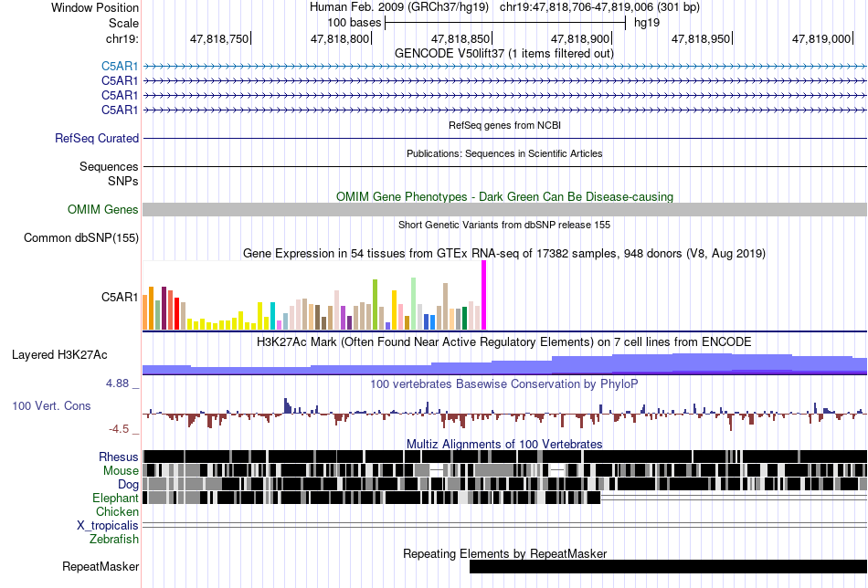Screen dimensions: 868x588
Task: Click the gray OMIM Genes item bar
Action: (505, 210)
